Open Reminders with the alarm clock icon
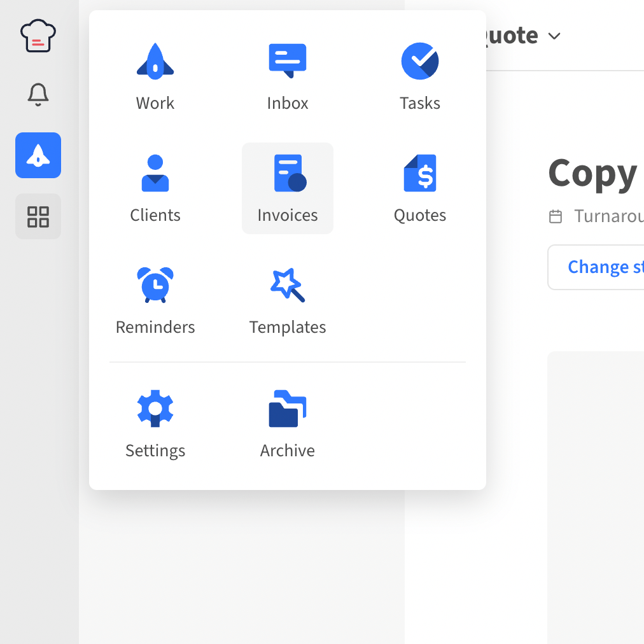This screenshot has height=644, width=644. 155,300
